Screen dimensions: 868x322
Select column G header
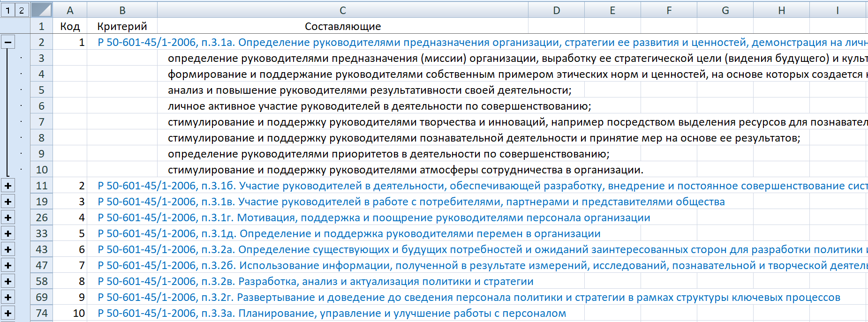click(725, 10)
